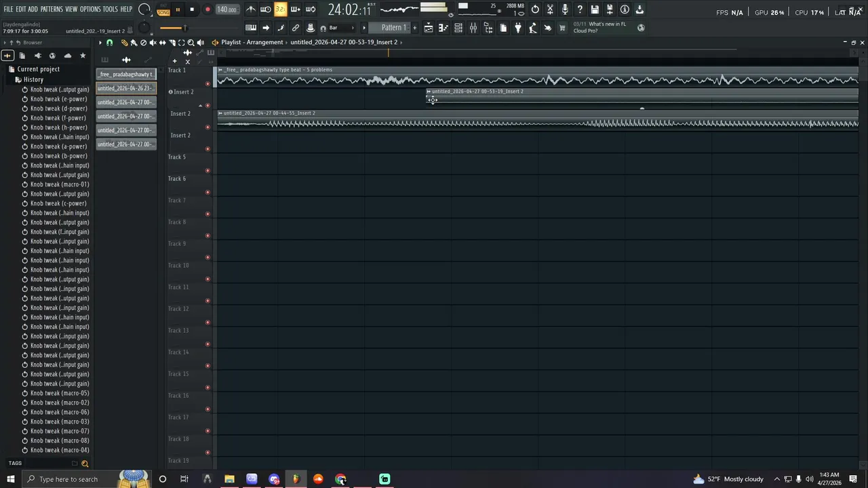Click the export download icon

(x=639, y=9)
